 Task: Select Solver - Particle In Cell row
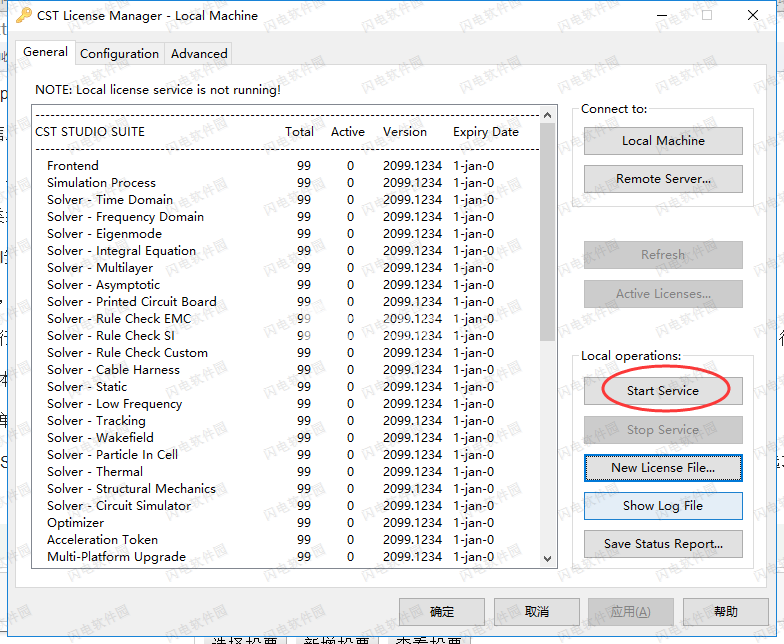pyautogui.click(x=270, y=455)
